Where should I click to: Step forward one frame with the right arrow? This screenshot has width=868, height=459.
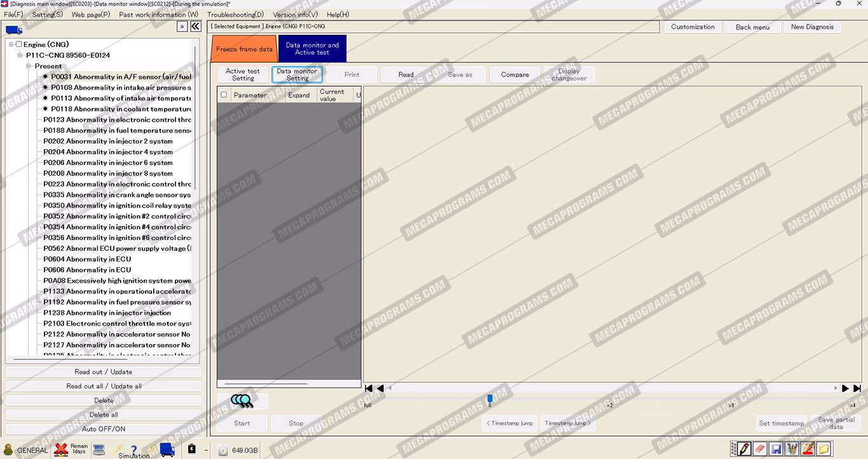pos(845,388)
